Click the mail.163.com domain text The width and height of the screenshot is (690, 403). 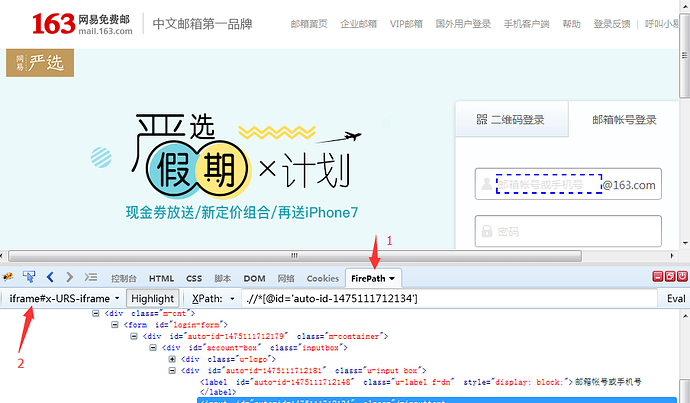[x=106, y=31]
